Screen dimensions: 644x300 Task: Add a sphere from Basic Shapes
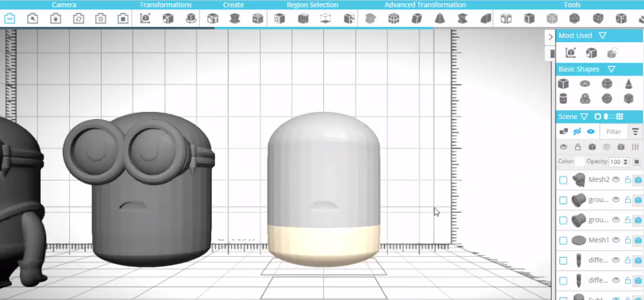[607, 84]
